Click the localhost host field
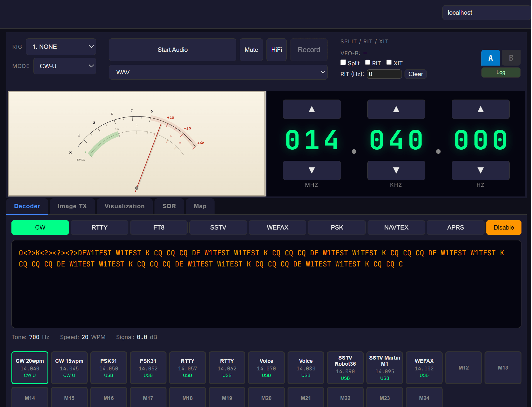 tap(487, 13)
